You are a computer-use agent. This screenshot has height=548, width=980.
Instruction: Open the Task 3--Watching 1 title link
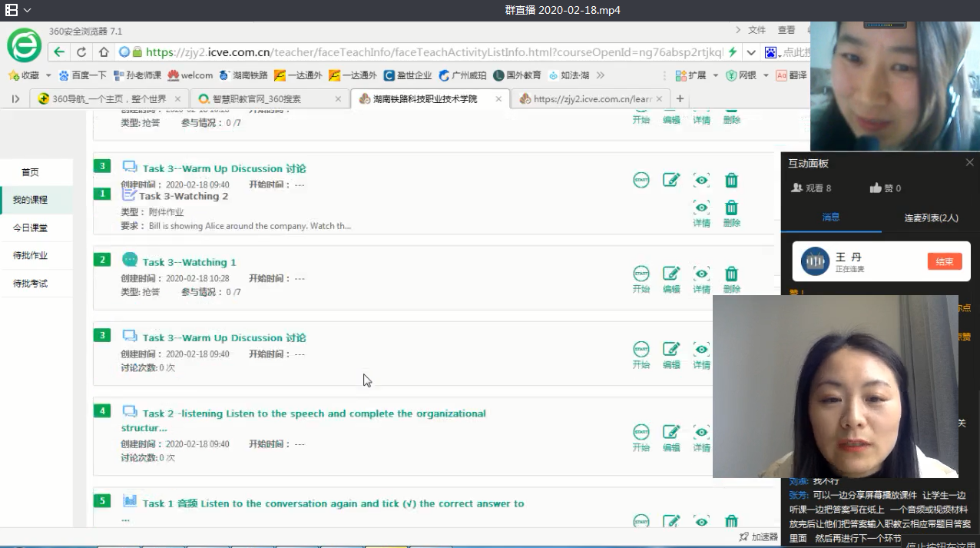tap(189, 262)
